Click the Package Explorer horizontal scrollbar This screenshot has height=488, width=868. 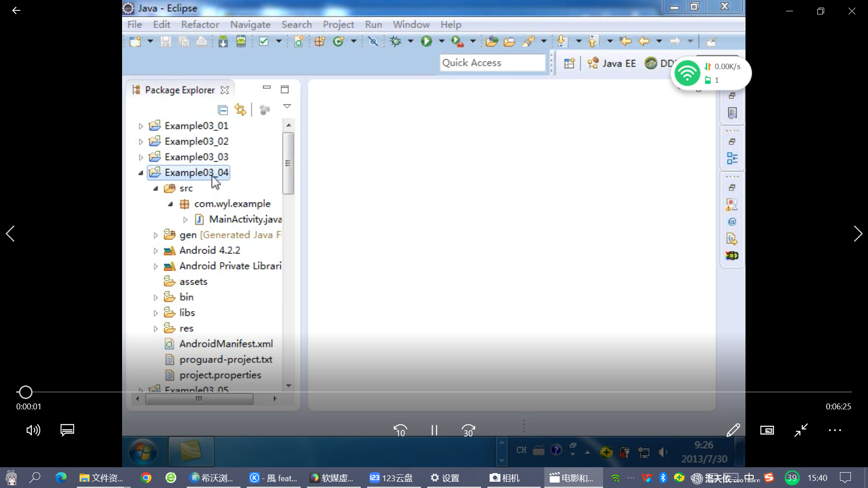point(199,399)
